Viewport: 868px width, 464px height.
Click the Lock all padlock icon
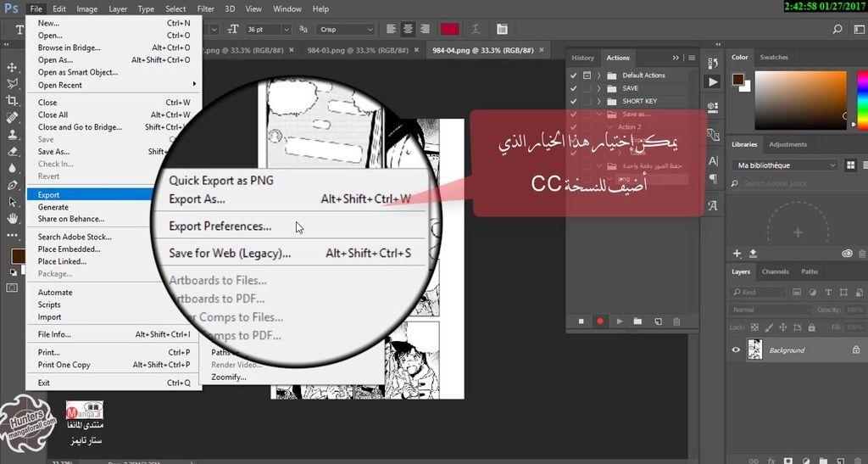pyautogui.click(x=811, y=327)
